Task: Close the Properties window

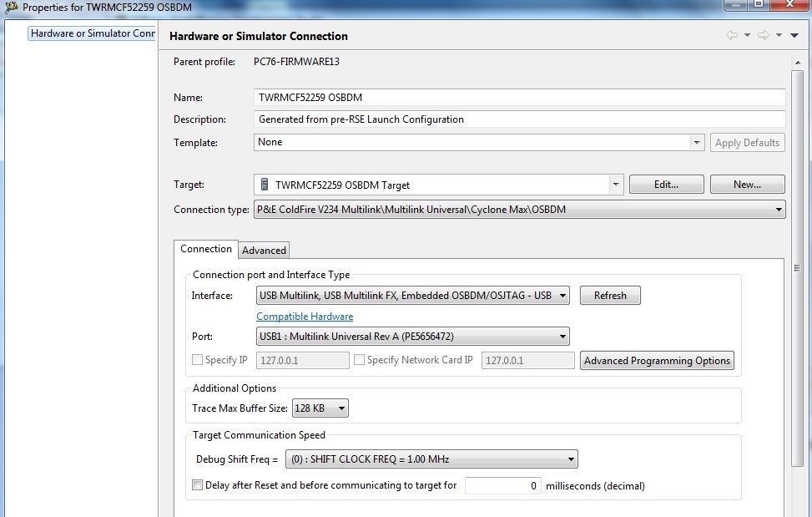Action: [x=789, y=4]
